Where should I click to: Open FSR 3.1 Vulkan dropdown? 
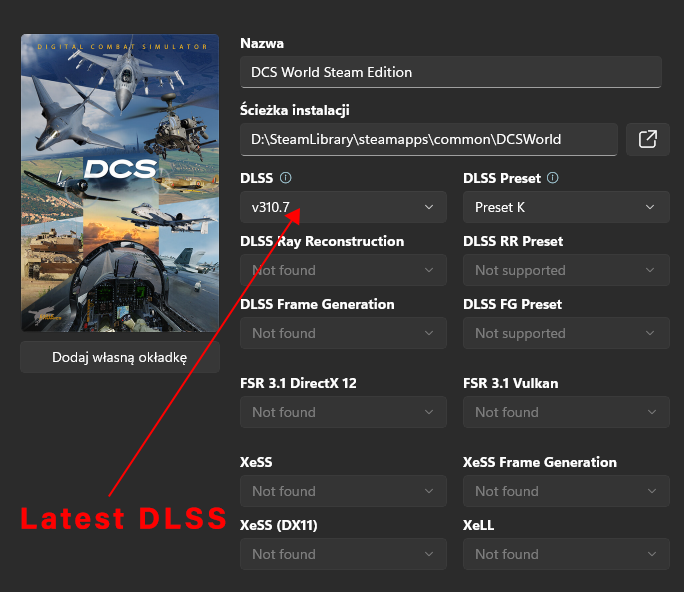(566, 412)
